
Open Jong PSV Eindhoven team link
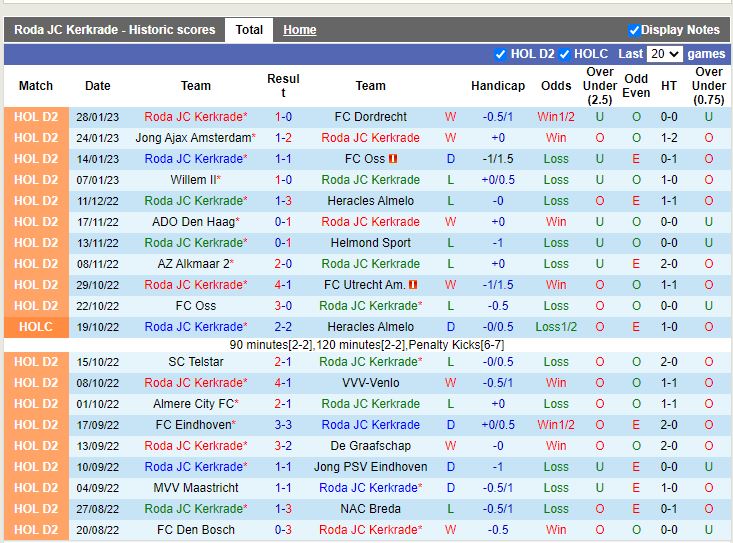371,467
